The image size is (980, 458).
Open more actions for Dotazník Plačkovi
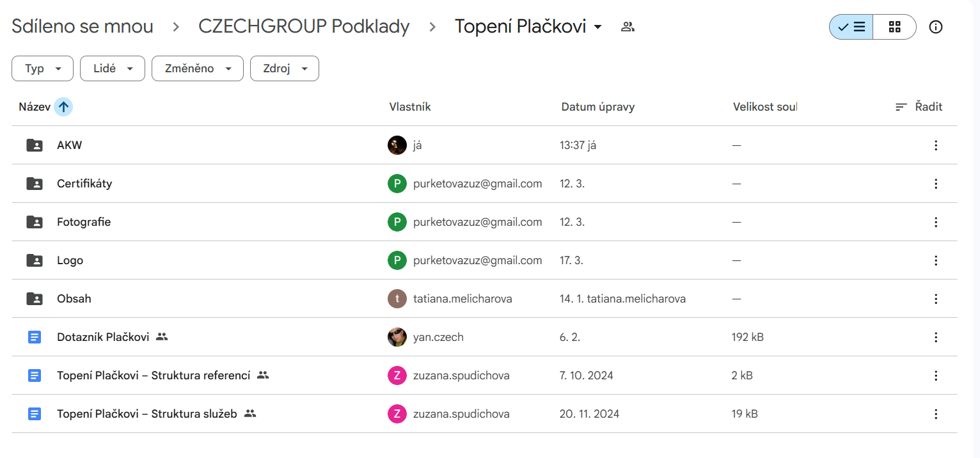pos(936,337)
